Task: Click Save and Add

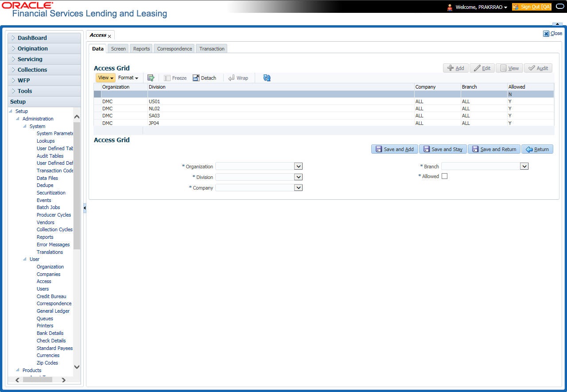Action: click(394, 149)
